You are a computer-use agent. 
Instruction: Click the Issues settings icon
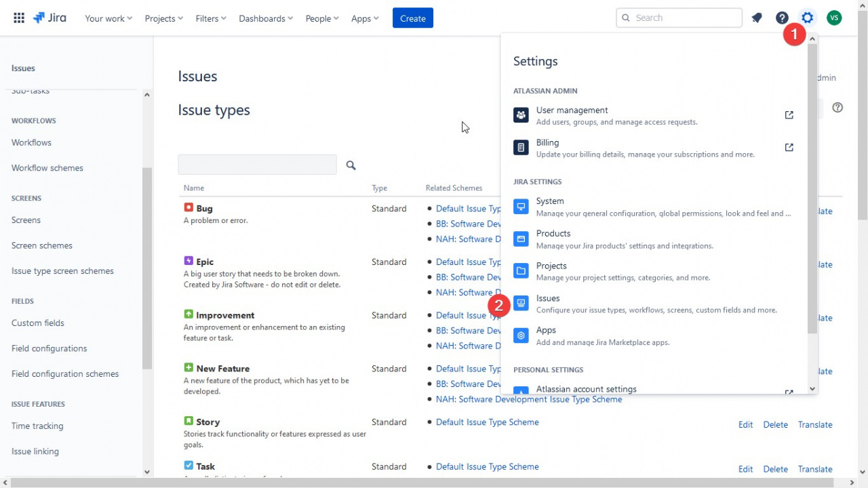(521, 304)
